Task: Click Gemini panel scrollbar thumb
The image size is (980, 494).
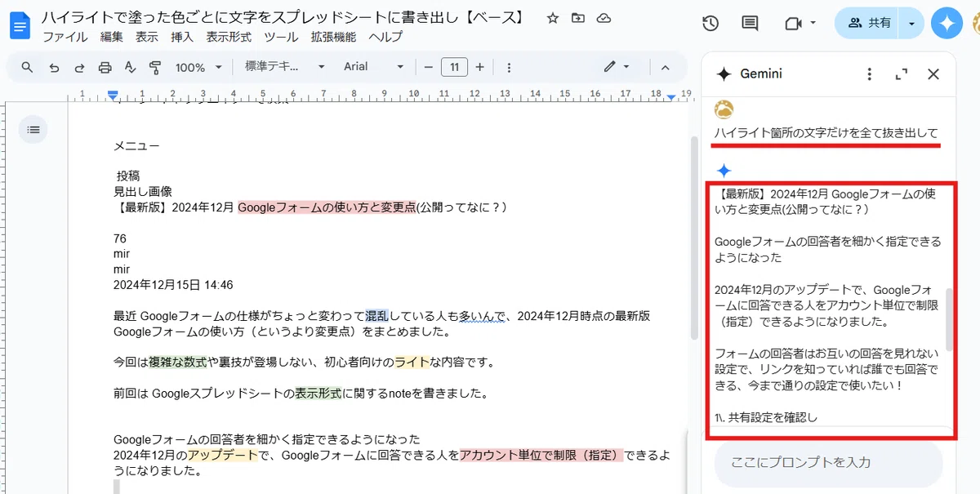Action: [x=948, y=319]
